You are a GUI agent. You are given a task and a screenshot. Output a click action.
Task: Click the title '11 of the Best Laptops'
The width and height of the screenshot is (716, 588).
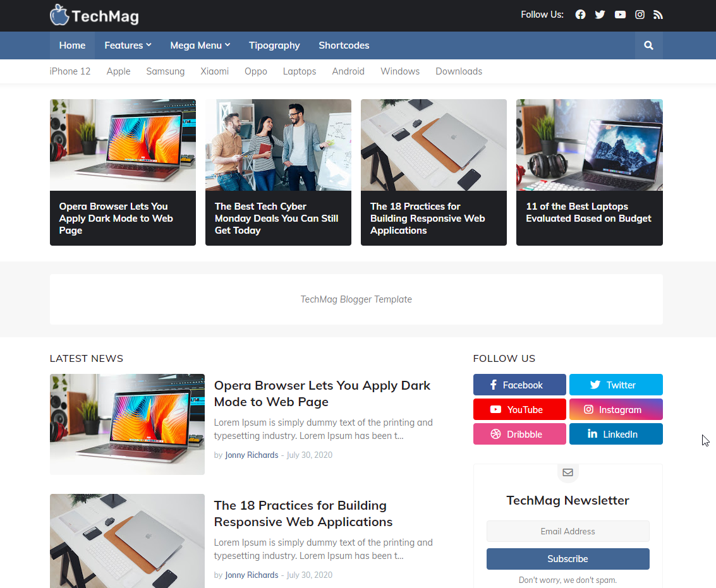point(588,212)
